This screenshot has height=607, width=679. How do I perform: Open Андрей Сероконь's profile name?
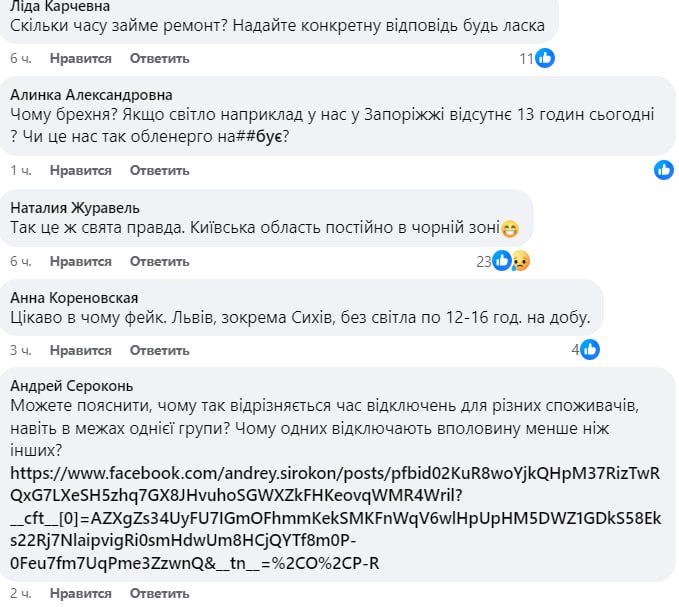[71, 386]
